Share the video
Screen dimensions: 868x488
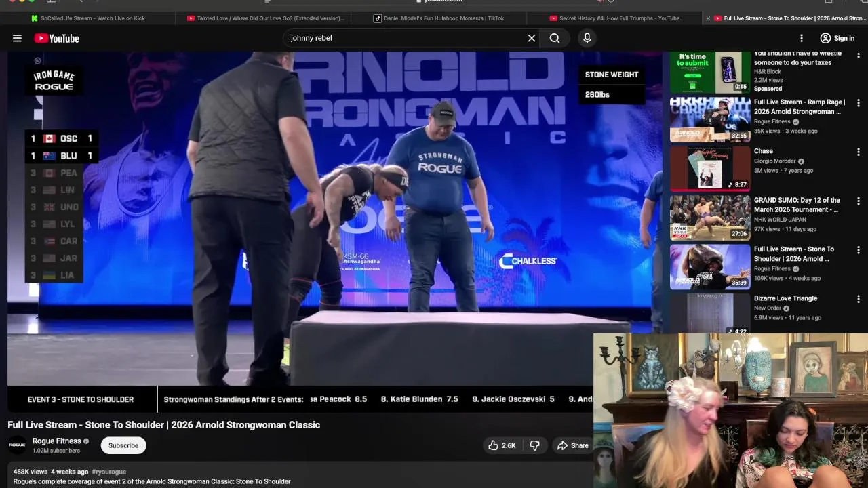pos(573,445)
